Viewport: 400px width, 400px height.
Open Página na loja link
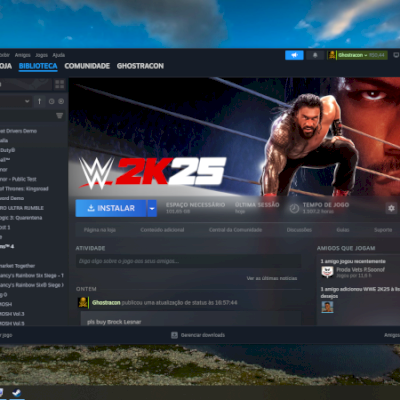coord(100,230)
